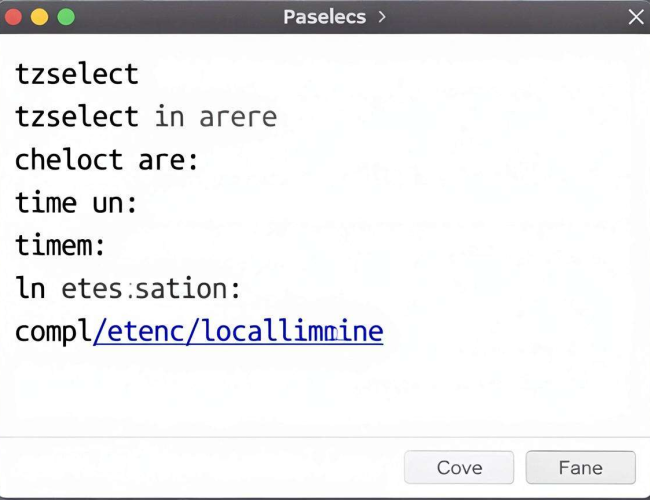Click the red close window dot

point(13,17)
